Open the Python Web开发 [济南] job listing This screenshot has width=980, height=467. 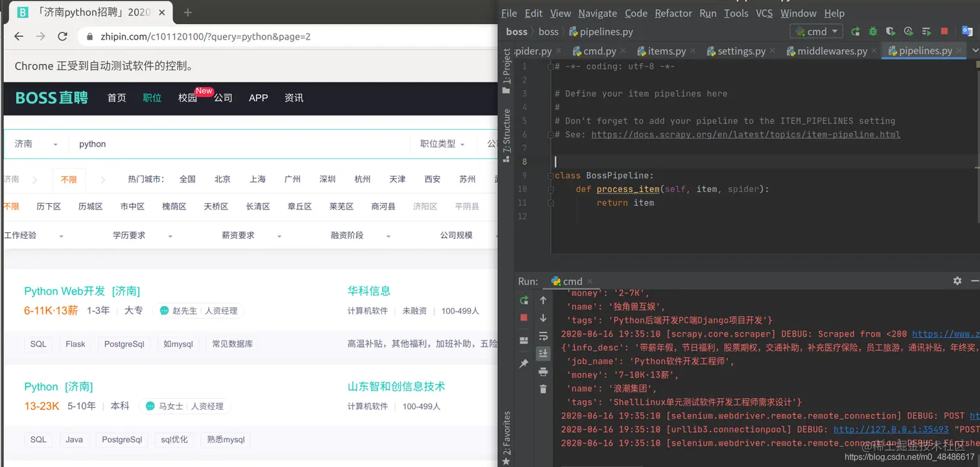[x=82, y=291]
